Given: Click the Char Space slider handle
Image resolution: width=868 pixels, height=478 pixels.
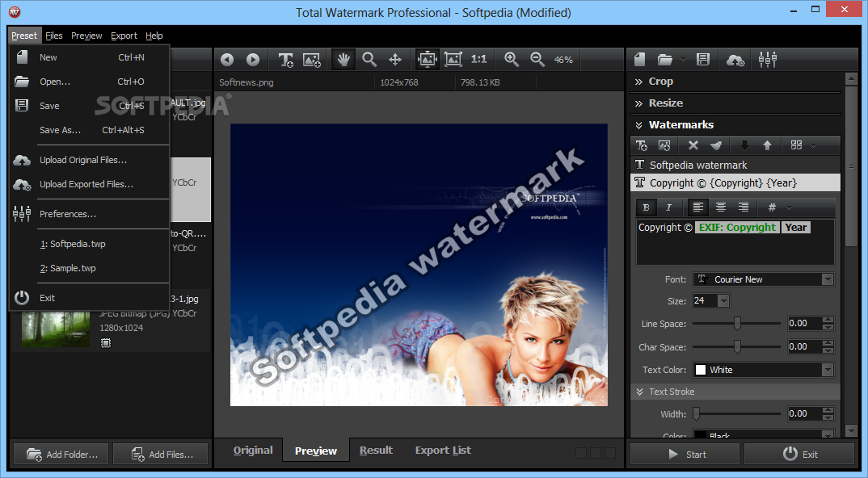Looking at the screenshot, I should (737, 347).
